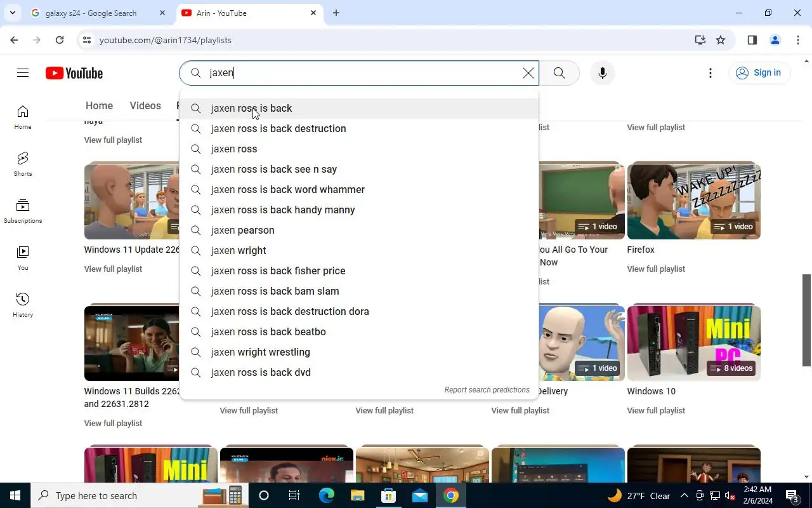Launch Microsoft Edge from the taskbar
Viewport: 812px width, 508px height.
point(326,495)
